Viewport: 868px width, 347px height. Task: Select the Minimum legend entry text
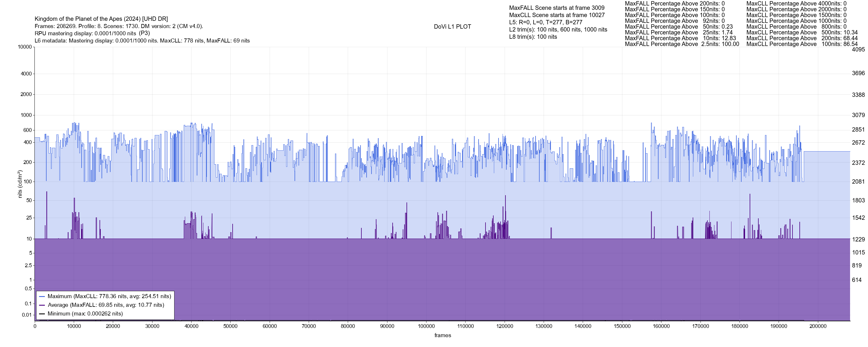click(x=85, y=314)
